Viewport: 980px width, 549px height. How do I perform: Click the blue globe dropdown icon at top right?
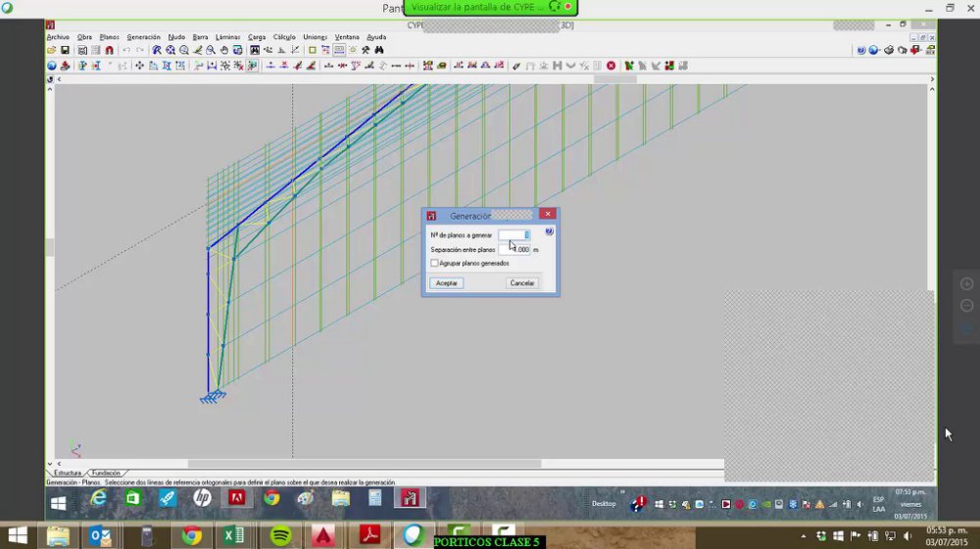tap(874, 50)
